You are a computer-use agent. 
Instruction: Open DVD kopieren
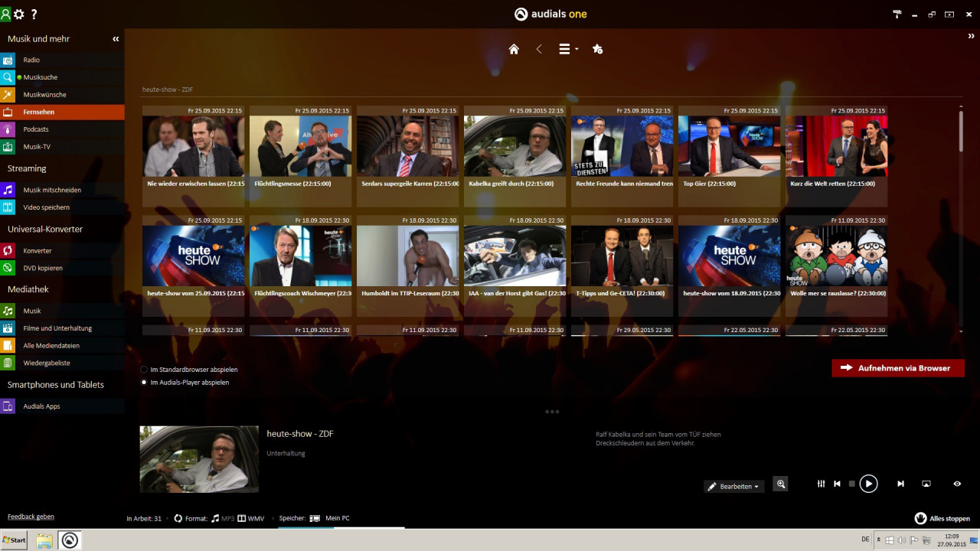point(62,268)
